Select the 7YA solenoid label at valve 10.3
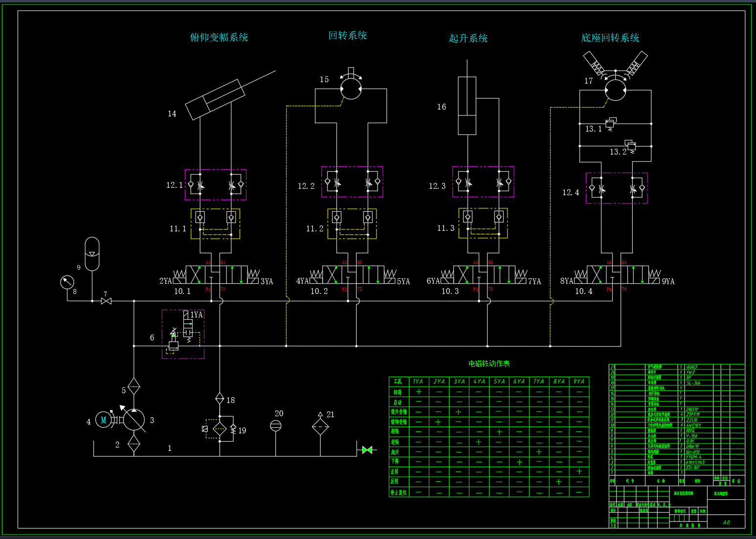756x539 pixels. coord(534,282)
